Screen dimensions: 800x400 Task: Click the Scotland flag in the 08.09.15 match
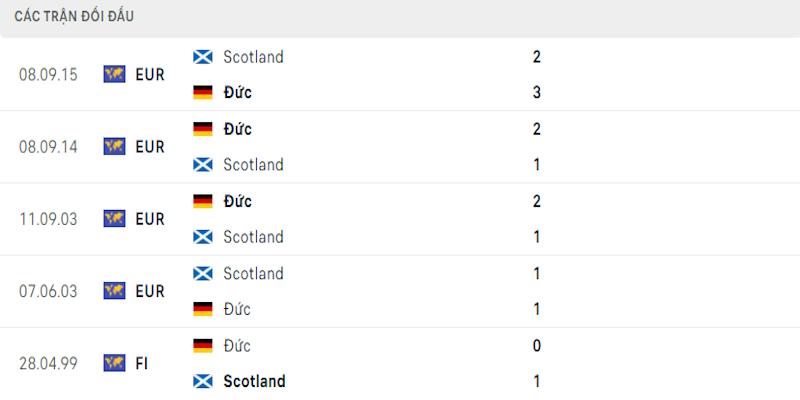pyautogui.click(x=203, y=57)
